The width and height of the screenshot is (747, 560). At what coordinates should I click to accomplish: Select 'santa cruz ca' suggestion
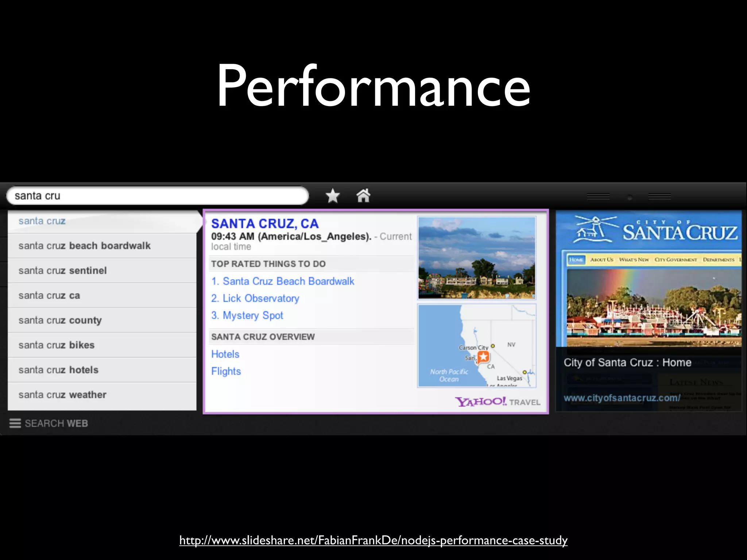point(102,295)
